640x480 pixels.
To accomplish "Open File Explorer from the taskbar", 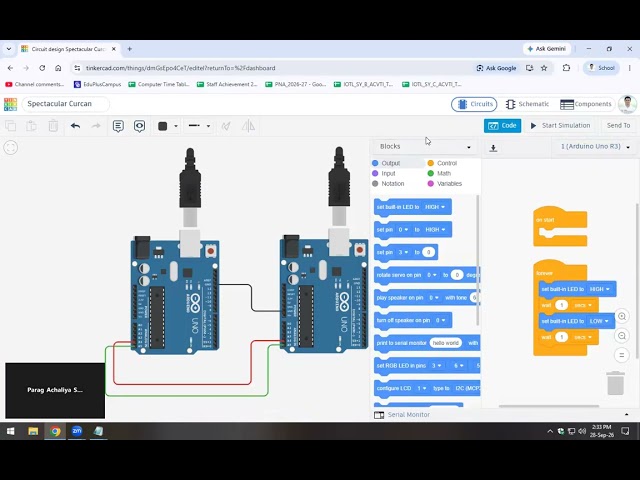I will (33, 431).
